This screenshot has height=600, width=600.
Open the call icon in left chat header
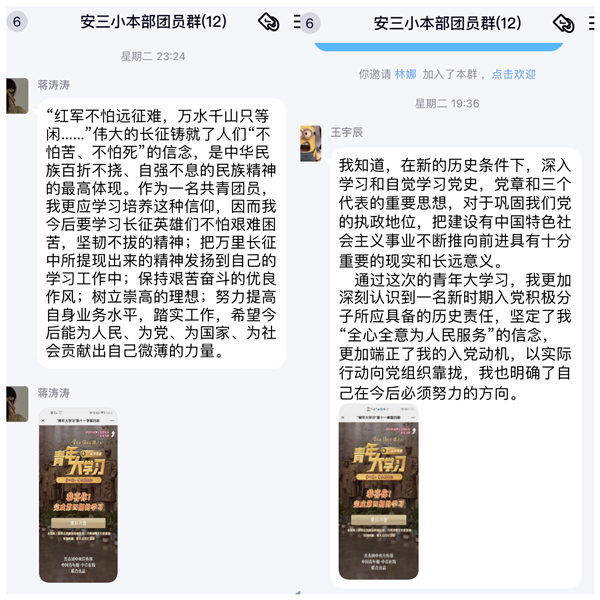(269, 22)
